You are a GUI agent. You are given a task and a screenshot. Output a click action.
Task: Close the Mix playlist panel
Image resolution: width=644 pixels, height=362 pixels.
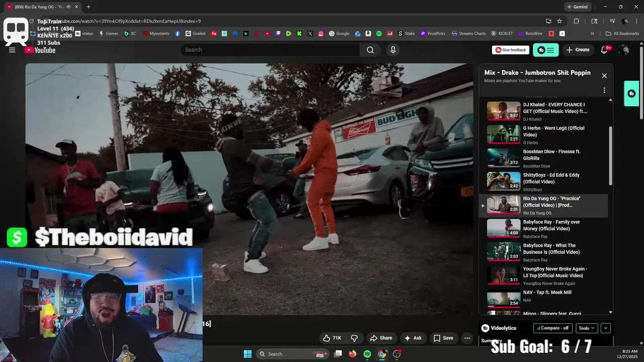click(x=604, y=76)
